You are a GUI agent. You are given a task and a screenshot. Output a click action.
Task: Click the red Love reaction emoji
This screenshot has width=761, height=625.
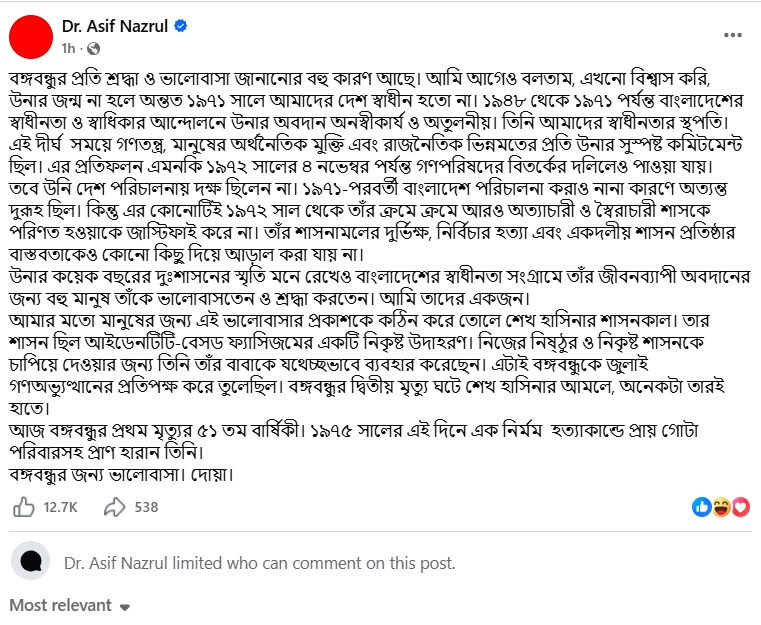point(741,507)
